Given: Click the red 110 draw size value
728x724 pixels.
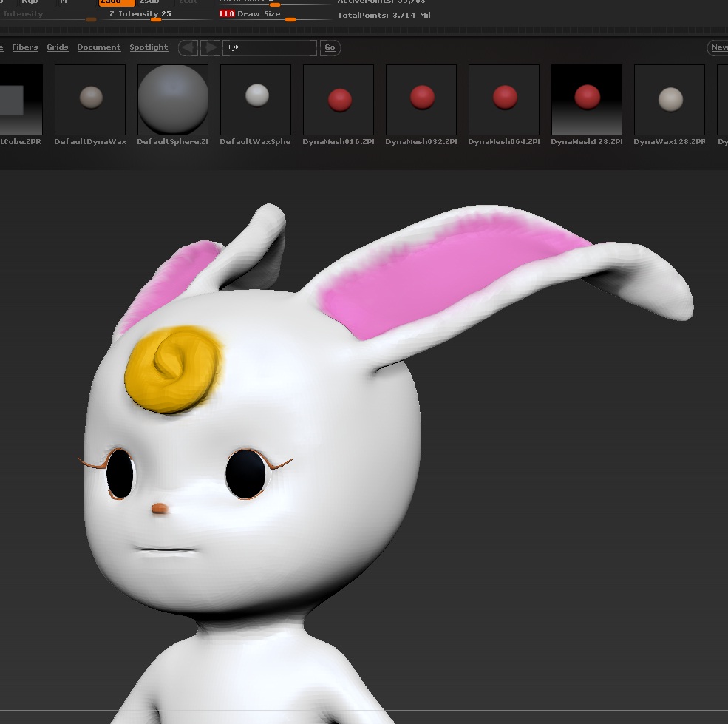Looking at the screenshot, I should point(227,14).
